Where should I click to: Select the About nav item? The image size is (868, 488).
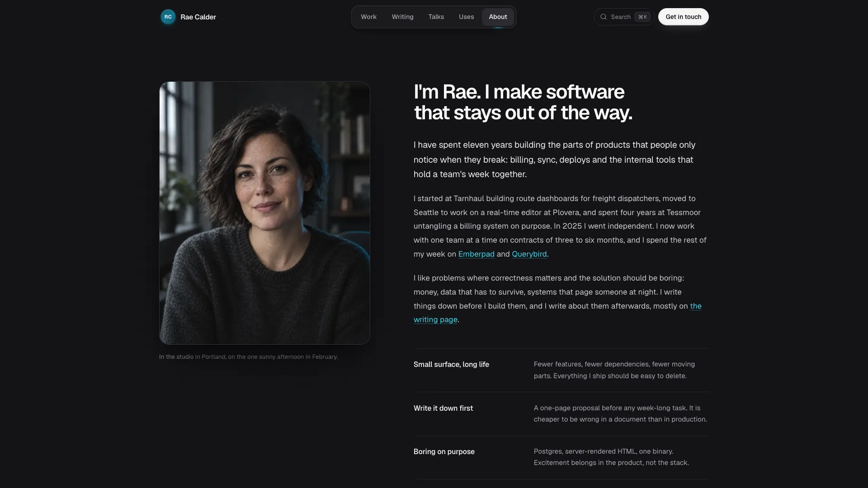click(498, 17)
